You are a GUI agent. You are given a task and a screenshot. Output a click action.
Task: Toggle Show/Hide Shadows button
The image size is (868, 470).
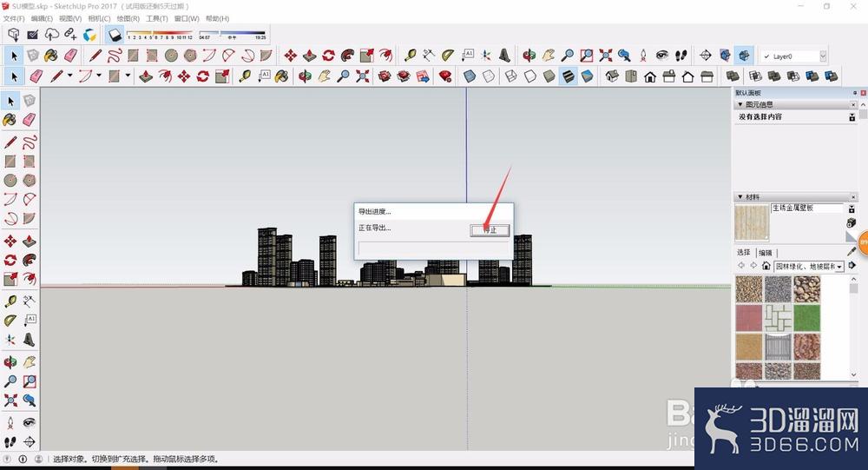click(115, 35)
